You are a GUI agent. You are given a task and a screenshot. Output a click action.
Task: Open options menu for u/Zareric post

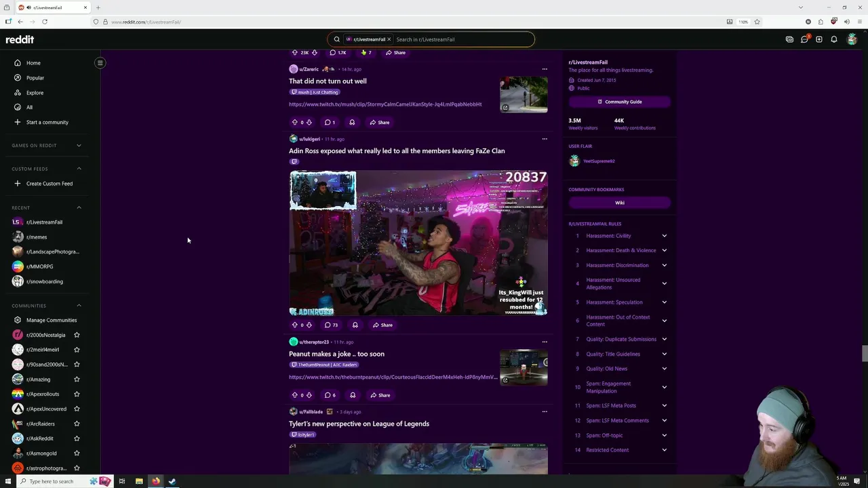(545, 69)
